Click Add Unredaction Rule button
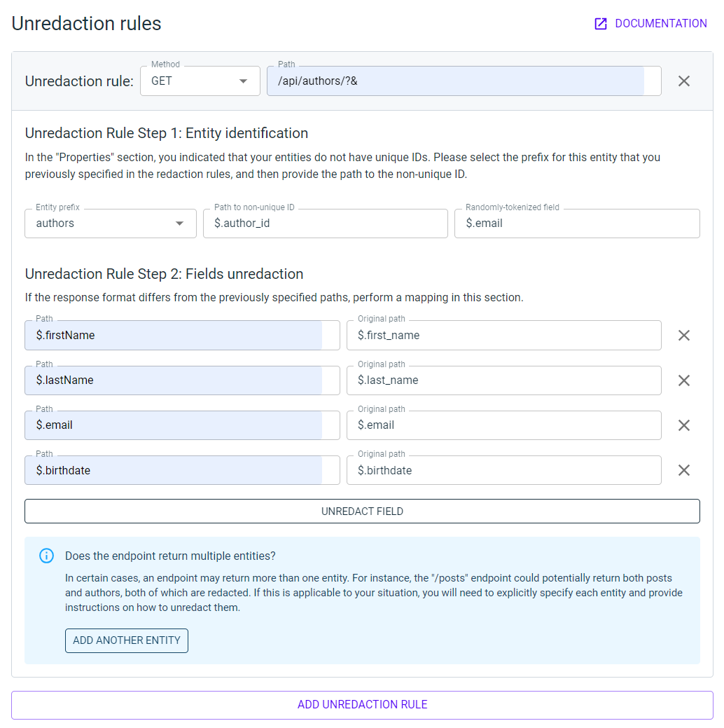Image resolution: width=724 pixels, height=728 pixels. tap(362, 705)
